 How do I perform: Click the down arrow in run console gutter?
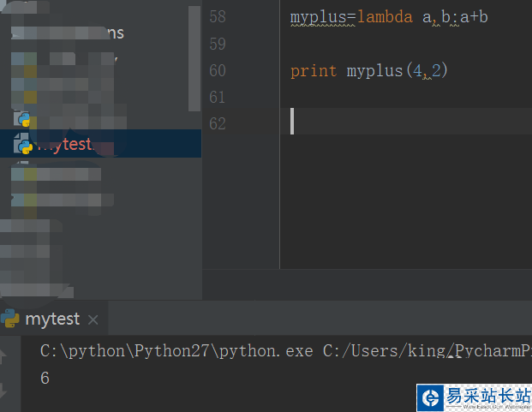coord(4,390)
